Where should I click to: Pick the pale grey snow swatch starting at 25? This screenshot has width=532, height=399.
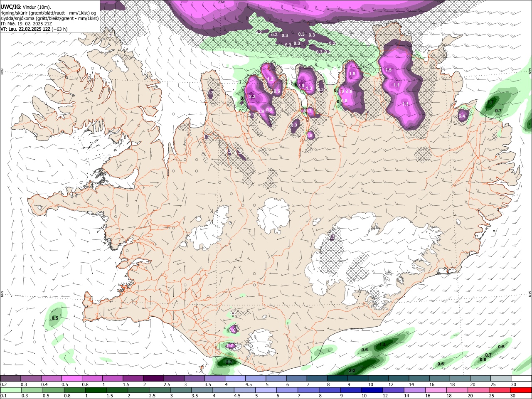[x=501, y=378]
